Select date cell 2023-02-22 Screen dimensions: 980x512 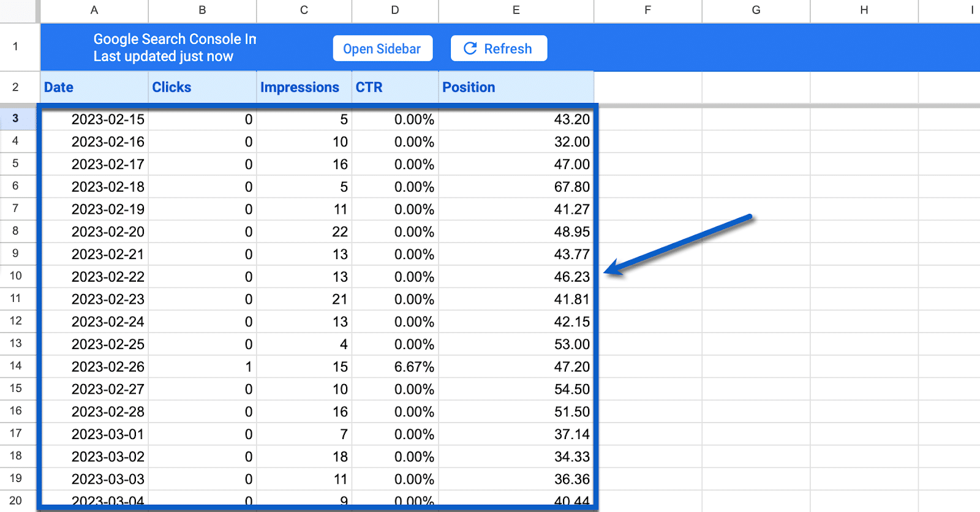point(94,277)
